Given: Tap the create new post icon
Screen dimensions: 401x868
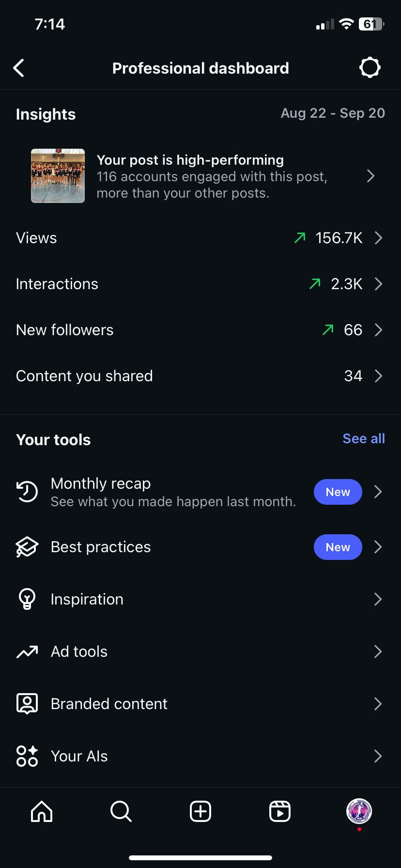Looking at the screenshot, I should [200, 811].
